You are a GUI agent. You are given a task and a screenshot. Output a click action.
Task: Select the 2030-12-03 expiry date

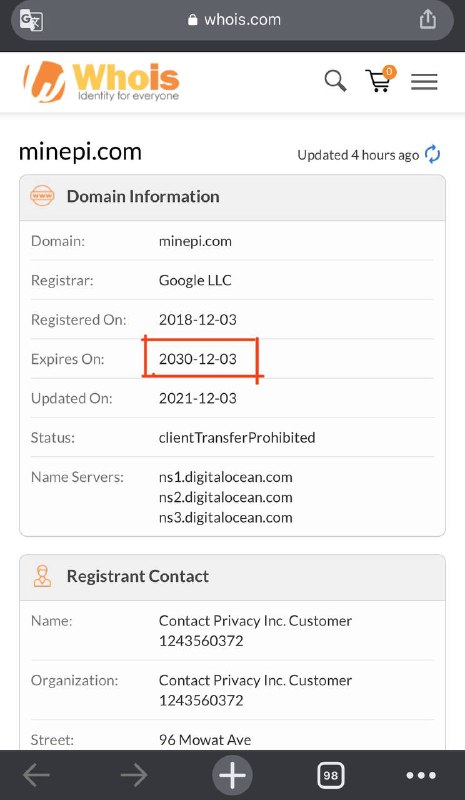point(198,359)
